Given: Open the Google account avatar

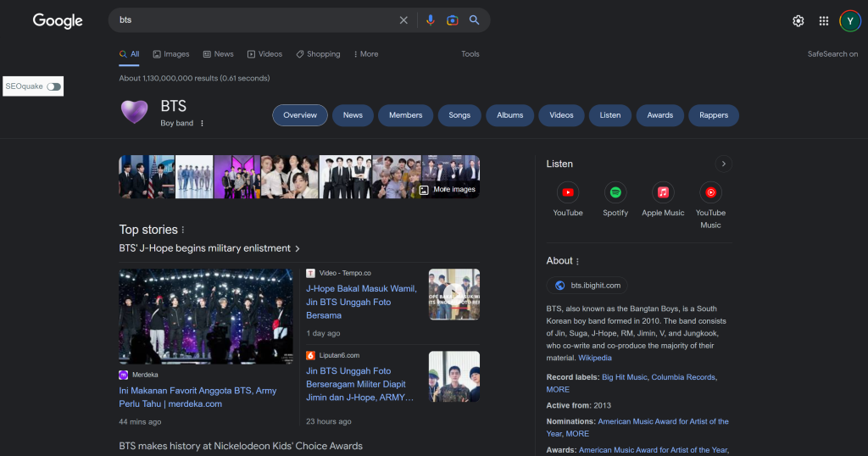Looking at the screenshot, I should 849,21.
